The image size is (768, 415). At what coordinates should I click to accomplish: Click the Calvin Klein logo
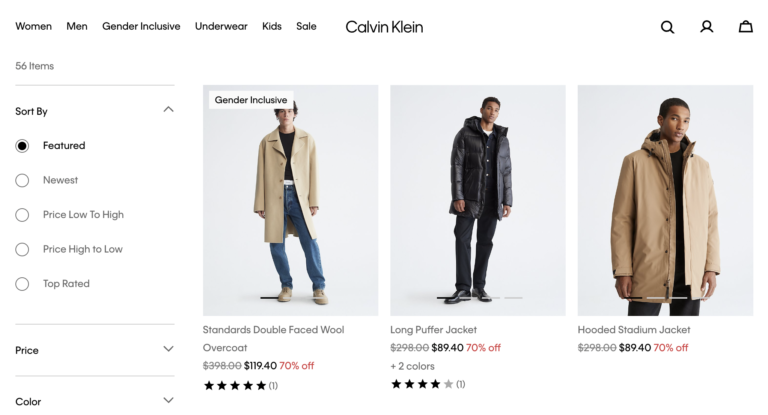pyautogui.click(x=384, y=27)
